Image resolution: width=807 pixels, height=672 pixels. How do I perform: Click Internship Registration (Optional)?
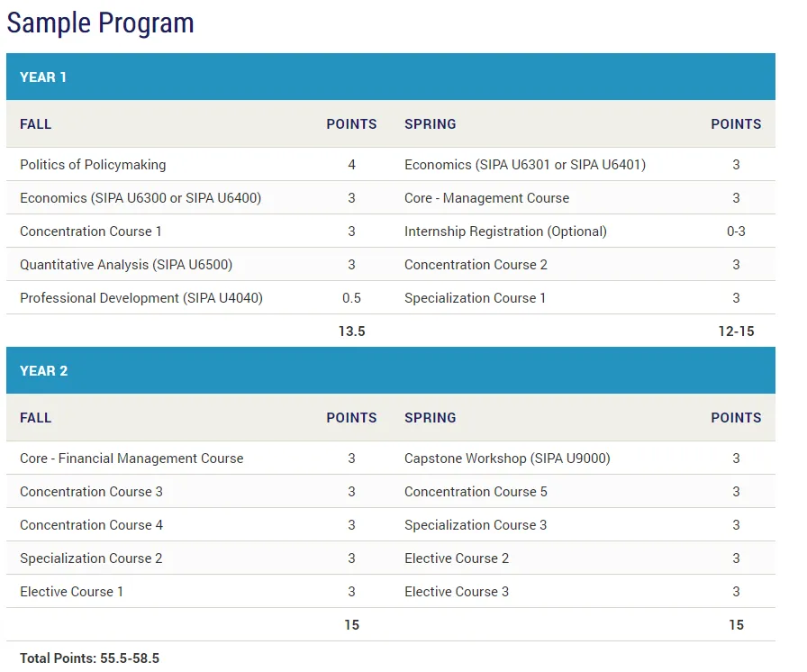505,232
